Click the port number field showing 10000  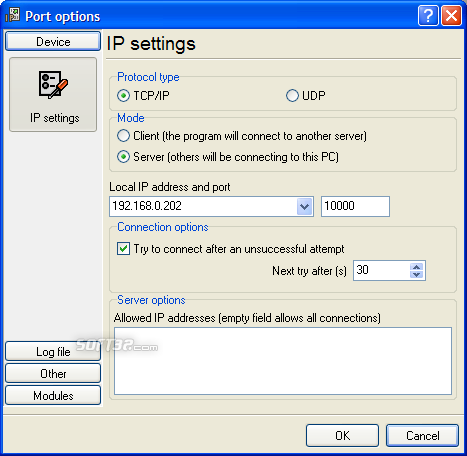pos(355,206)
